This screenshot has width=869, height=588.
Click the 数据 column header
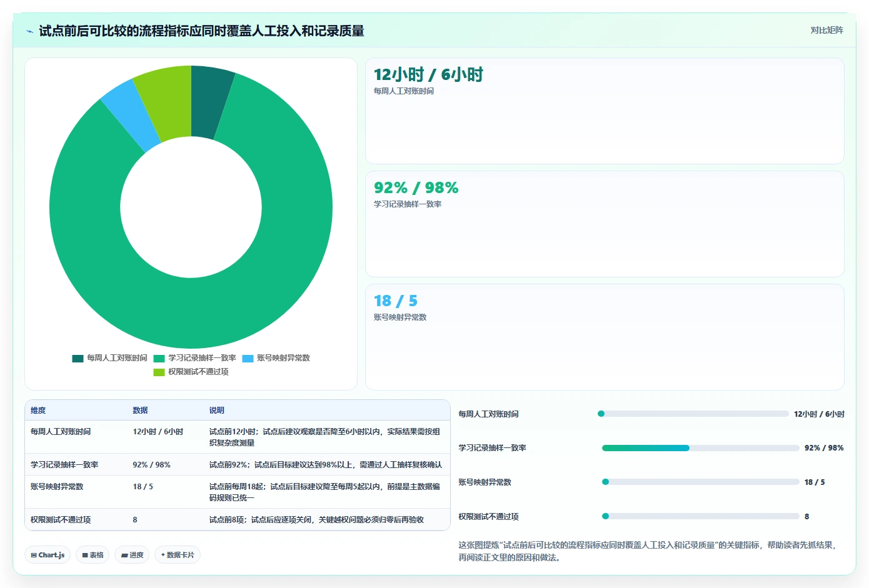pyautogui.click(x=140, y=411)
